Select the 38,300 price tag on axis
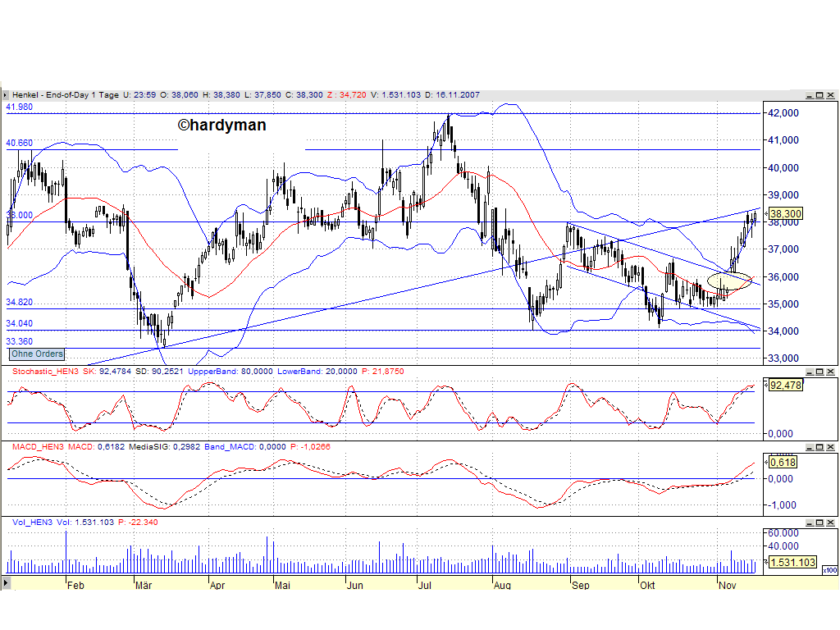840x630 pixels. 786,213
